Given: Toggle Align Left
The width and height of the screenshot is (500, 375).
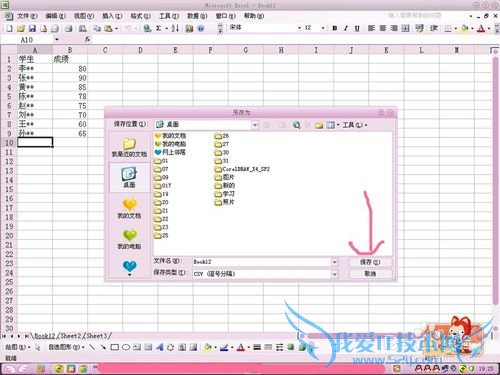Looking at the screenshot, I should 371,28.
